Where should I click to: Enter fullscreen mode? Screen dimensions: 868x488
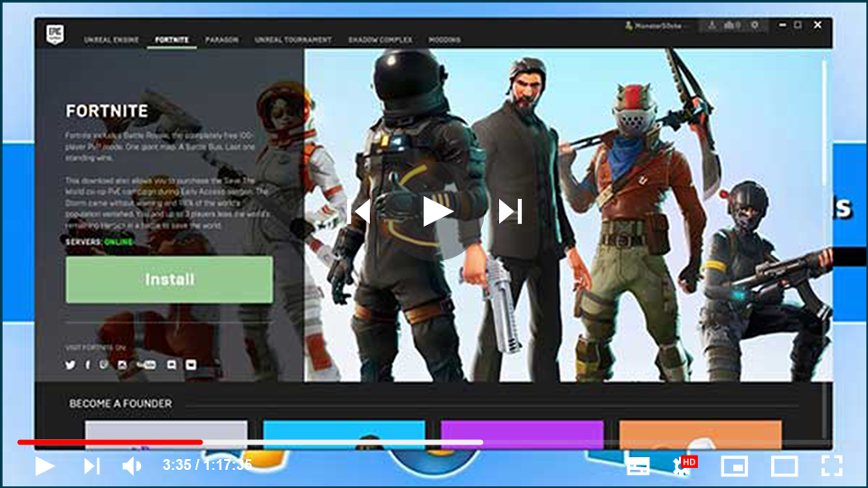(831, 466)
